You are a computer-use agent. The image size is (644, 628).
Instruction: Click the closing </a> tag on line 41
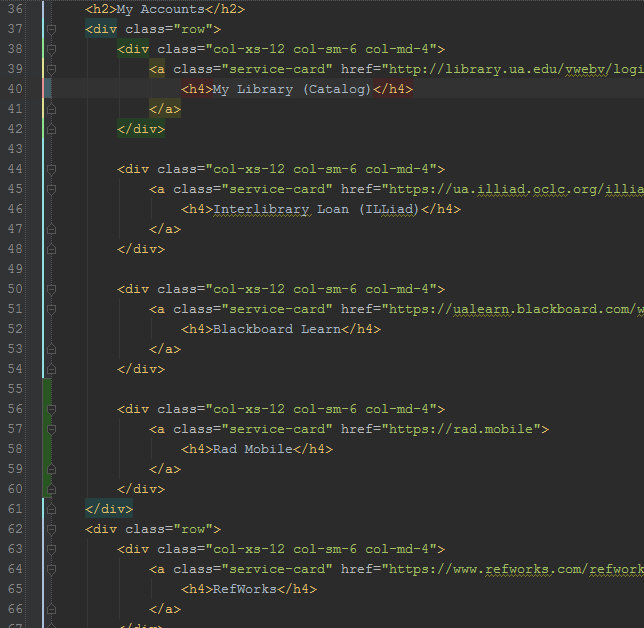tap(165, 109)
